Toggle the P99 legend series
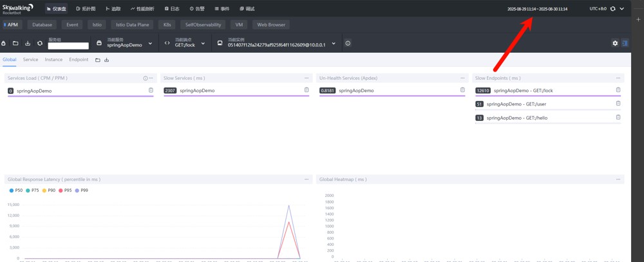The image size is (644, 262). [81, 191]
